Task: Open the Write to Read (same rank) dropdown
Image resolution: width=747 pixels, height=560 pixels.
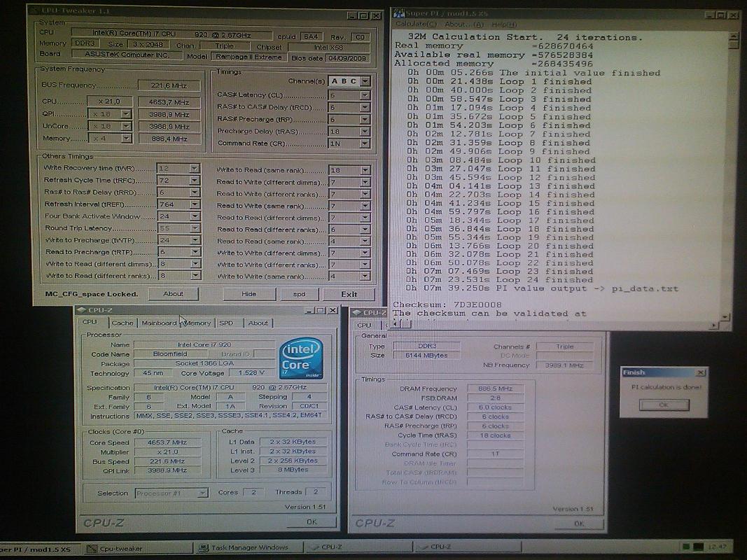Action: (x=365, y=170)
